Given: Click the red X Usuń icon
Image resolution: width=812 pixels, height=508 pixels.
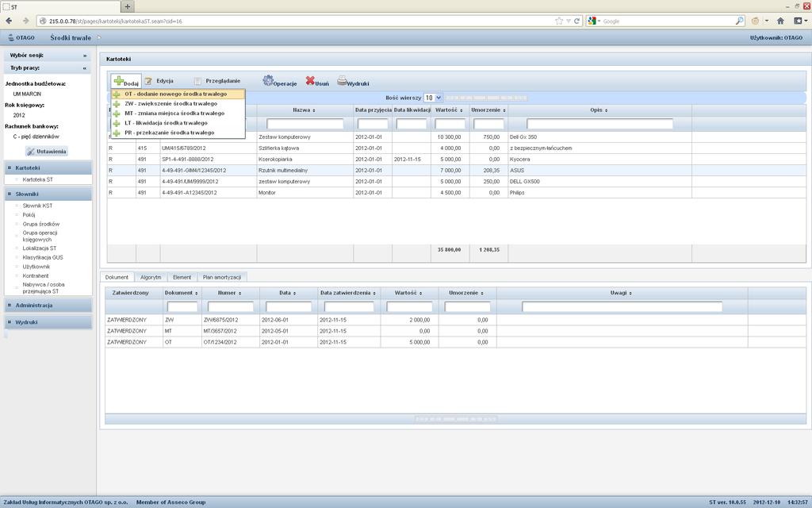Looking at the screenshot, I should pyautogui.click(x=310, y=80).
